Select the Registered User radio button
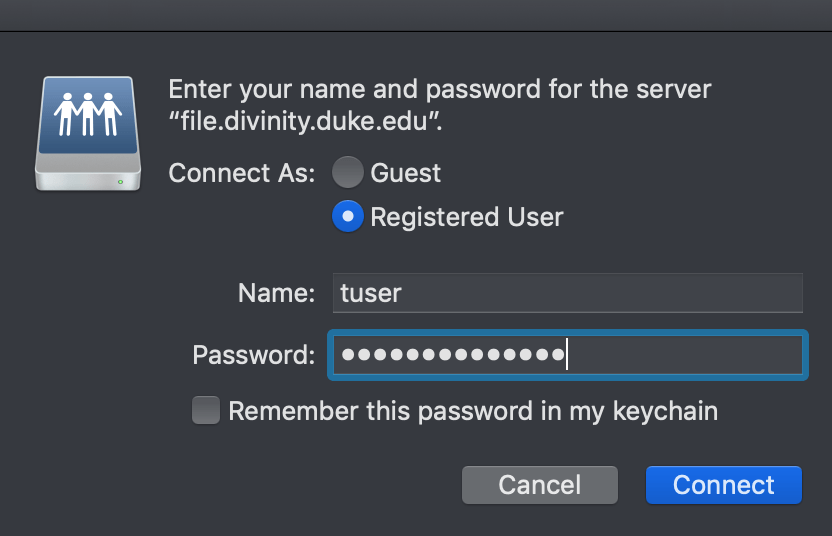Image resolution: width=832 pixels, height=536 pixels. pyautogui.click(x=348, y=217)
